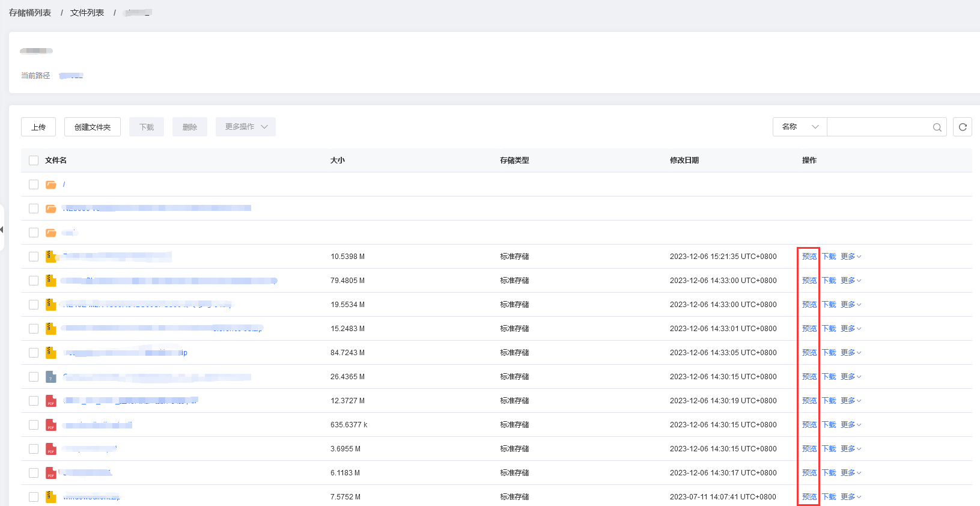Image resolution: width=980 pixels, height=506 pixels.
Task: Select the checkbox of the 10.5398 M file
Action: click(x=34, y=257)
